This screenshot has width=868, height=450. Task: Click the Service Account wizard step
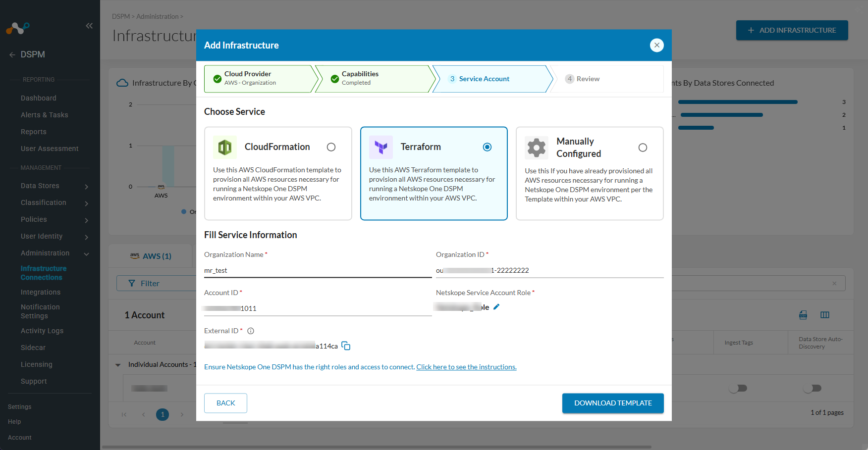[x=492, y=79]
